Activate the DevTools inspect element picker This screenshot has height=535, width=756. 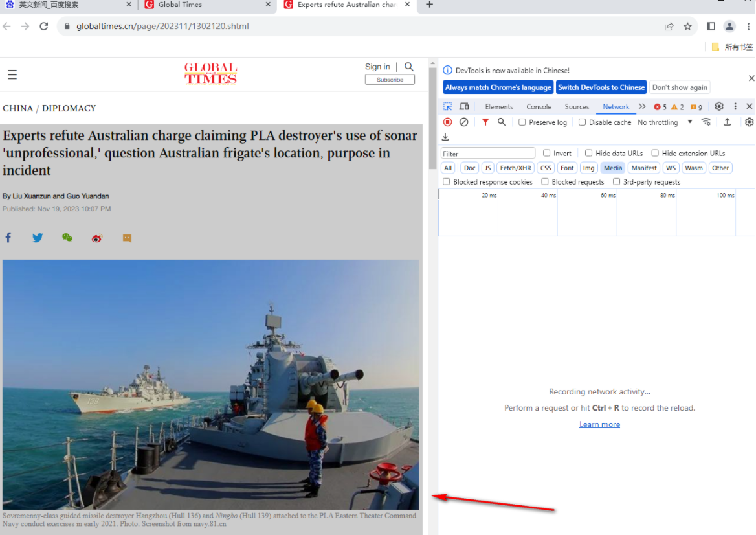pos(448,107)
